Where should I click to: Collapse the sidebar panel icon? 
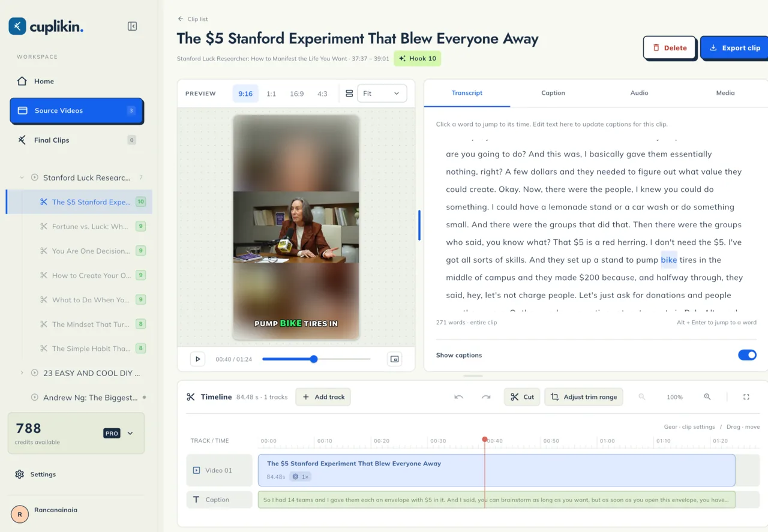pyautogui.click(x=133, y=26)
